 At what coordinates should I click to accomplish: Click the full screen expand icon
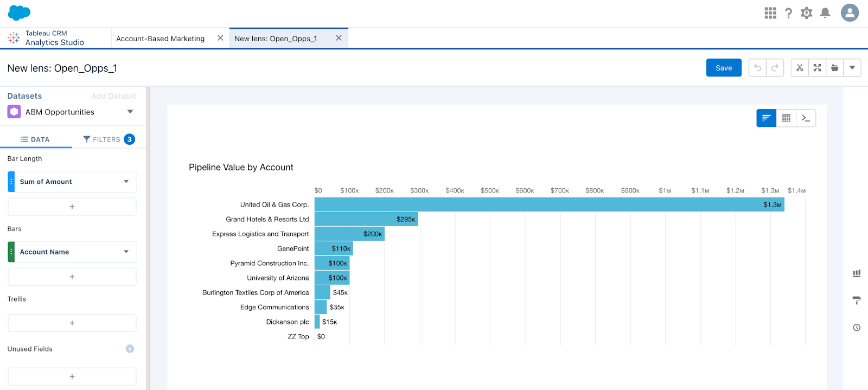tap(817, 68)
